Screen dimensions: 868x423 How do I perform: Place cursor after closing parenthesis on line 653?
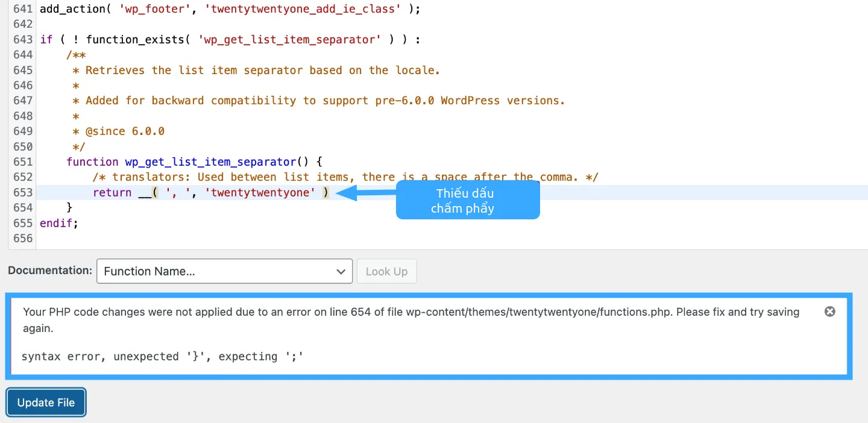[x=330, y=193]
